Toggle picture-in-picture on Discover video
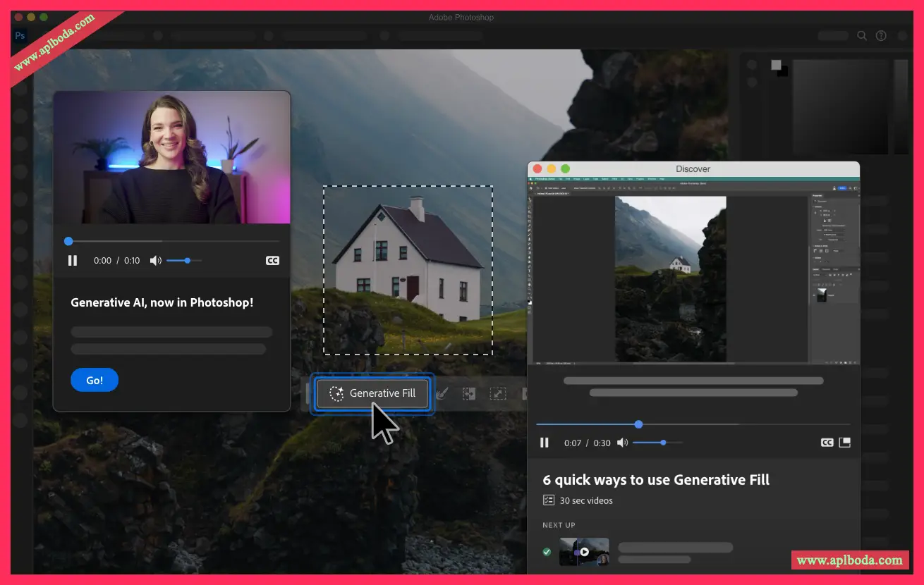Viewport: 924px width, 585px height. point(844,443)
